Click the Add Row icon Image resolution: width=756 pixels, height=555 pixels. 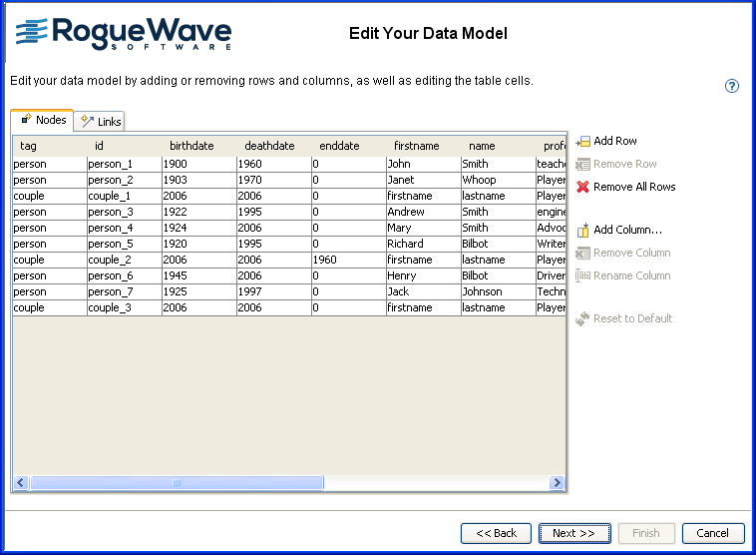pyautogui.click(x=583, y=142)
